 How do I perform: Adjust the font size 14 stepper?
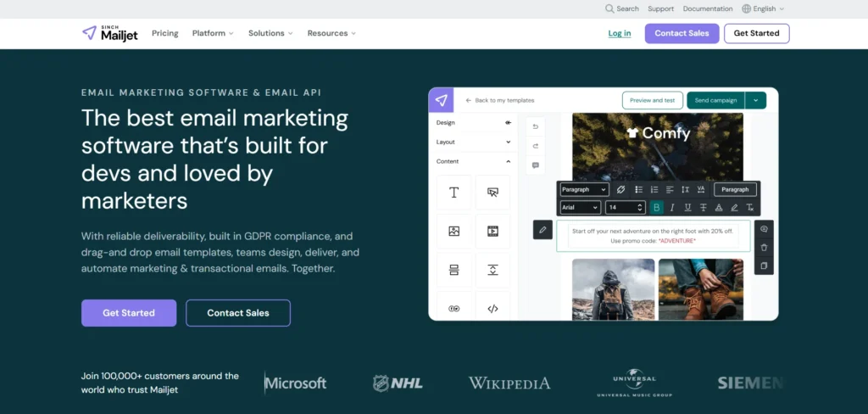click(x=640, y=207)
